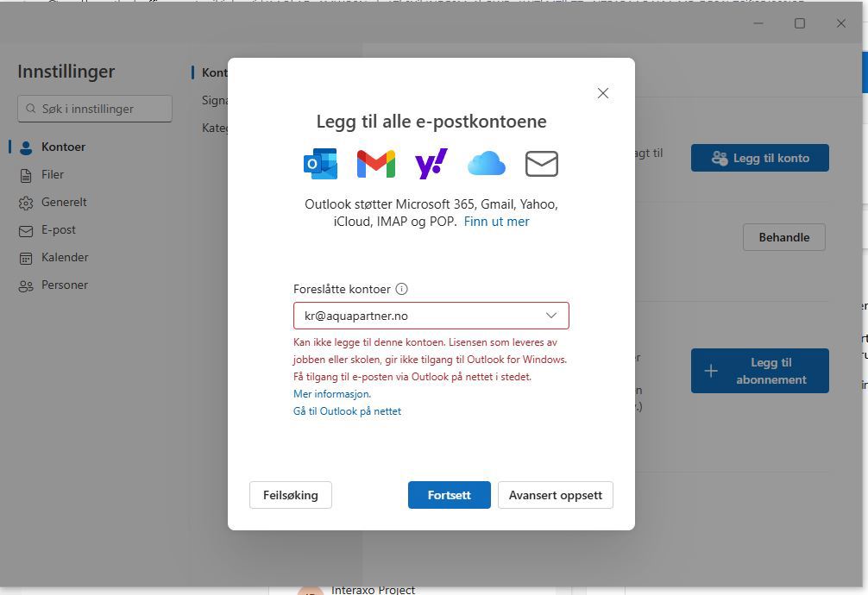This screenshot has width=868, height=595.
Task: Click the Kontoer person icon
Action: click(26, 147)
